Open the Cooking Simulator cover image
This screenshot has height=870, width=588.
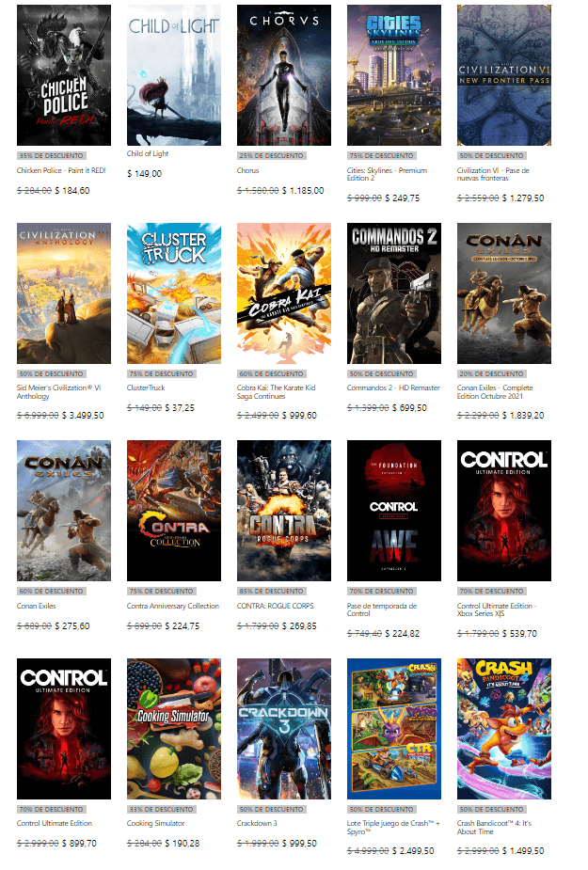click(174, 729)
